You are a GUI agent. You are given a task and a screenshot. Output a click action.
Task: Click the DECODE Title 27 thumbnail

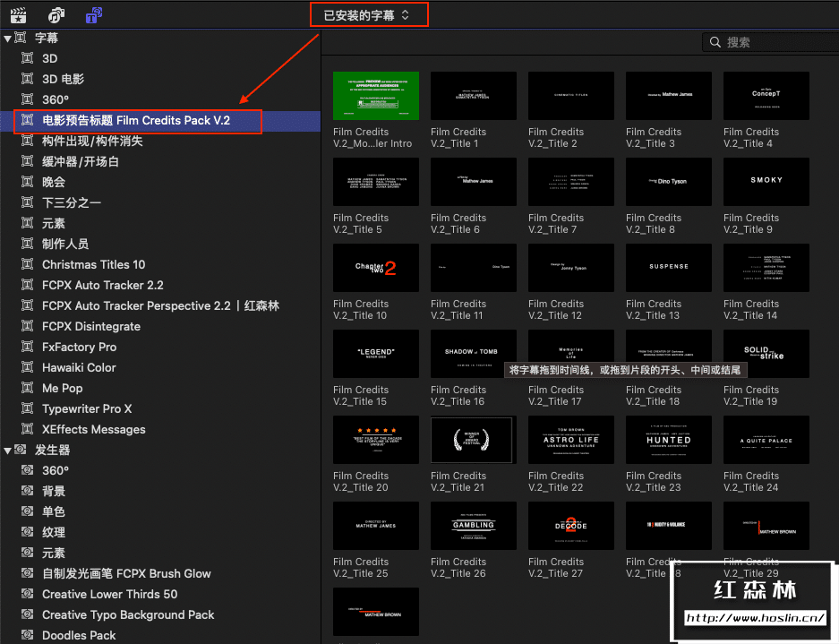tap(571, 526)
